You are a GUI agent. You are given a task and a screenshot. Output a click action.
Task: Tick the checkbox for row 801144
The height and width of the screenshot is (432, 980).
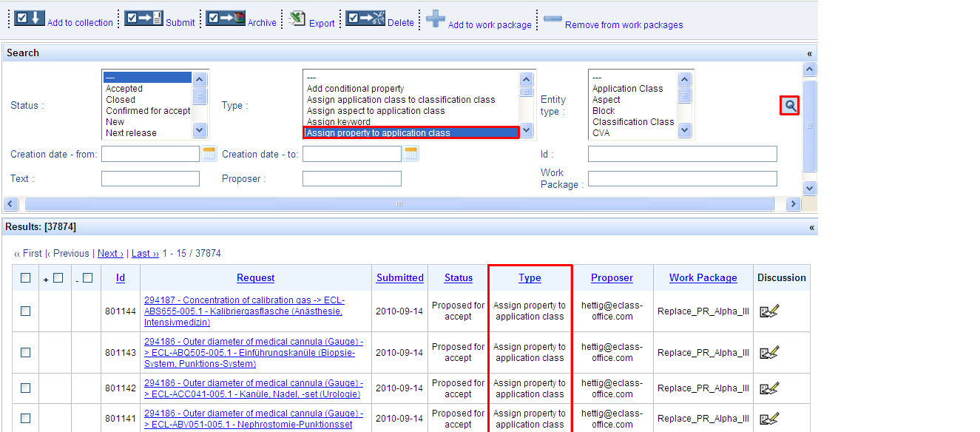[26, 311]
